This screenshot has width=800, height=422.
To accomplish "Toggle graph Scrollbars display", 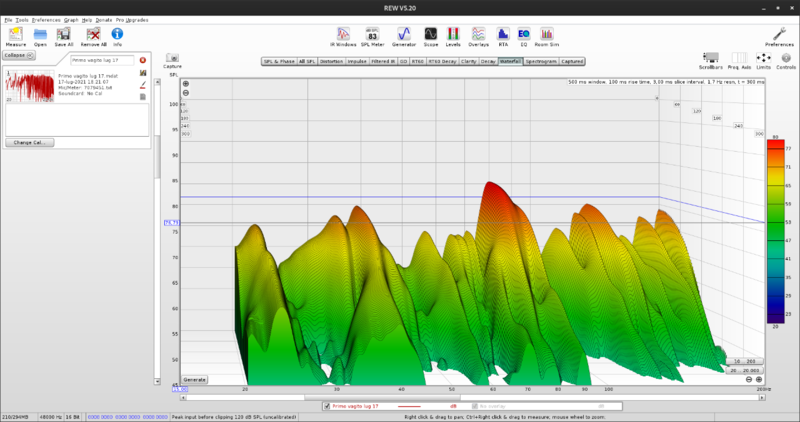I will [711, 57].
